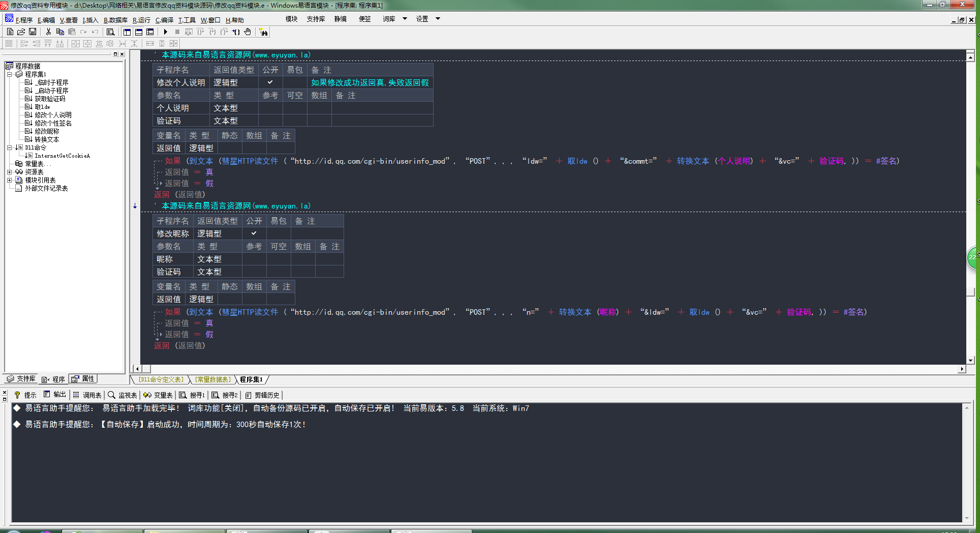Open the 监视表 tab in the bottom panel

(122, 395)
